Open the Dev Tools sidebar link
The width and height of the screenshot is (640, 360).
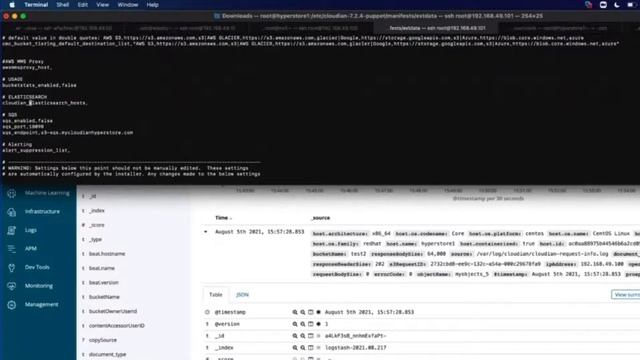click(37, 267)
